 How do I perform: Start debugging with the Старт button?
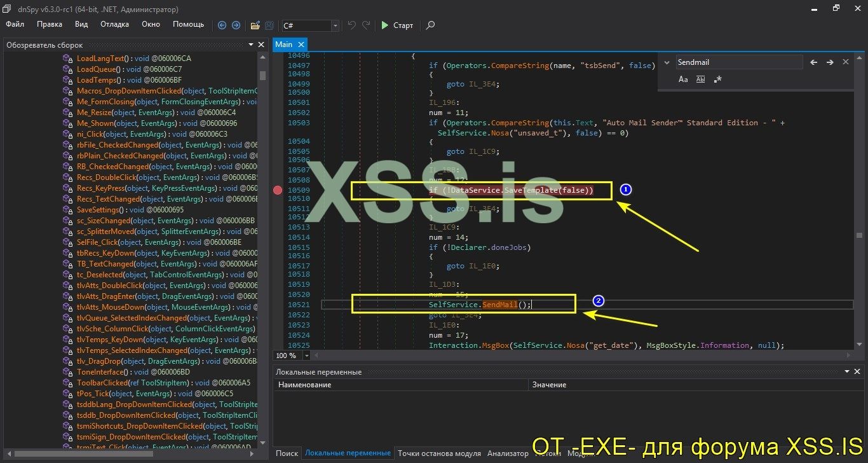coord(397,25)
